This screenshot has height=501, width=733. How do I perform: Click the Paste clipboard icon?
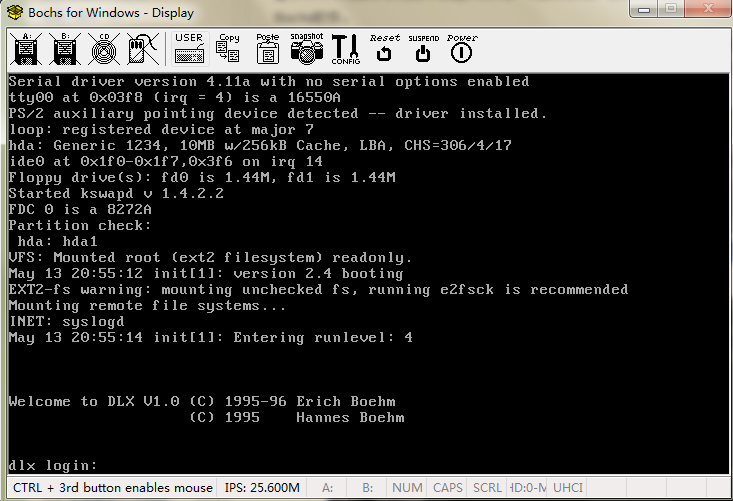click(267, 48)
